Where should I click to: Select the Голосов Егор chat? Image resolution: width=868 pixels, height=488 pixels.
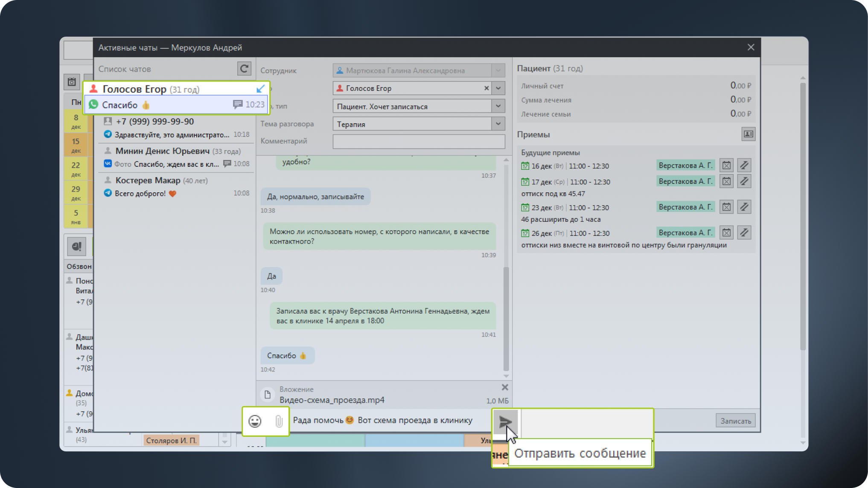coord(176,97)
